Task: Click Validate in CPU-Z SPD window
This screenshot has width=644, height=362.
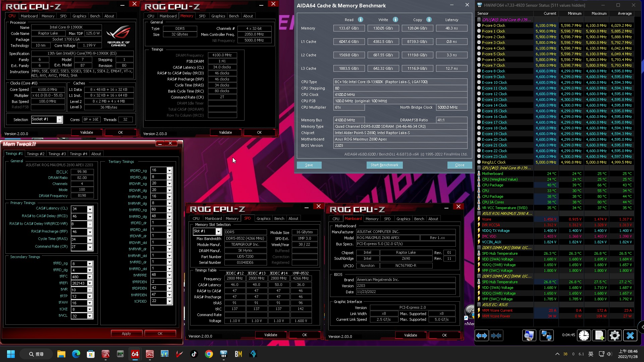Action: point(271,335)
